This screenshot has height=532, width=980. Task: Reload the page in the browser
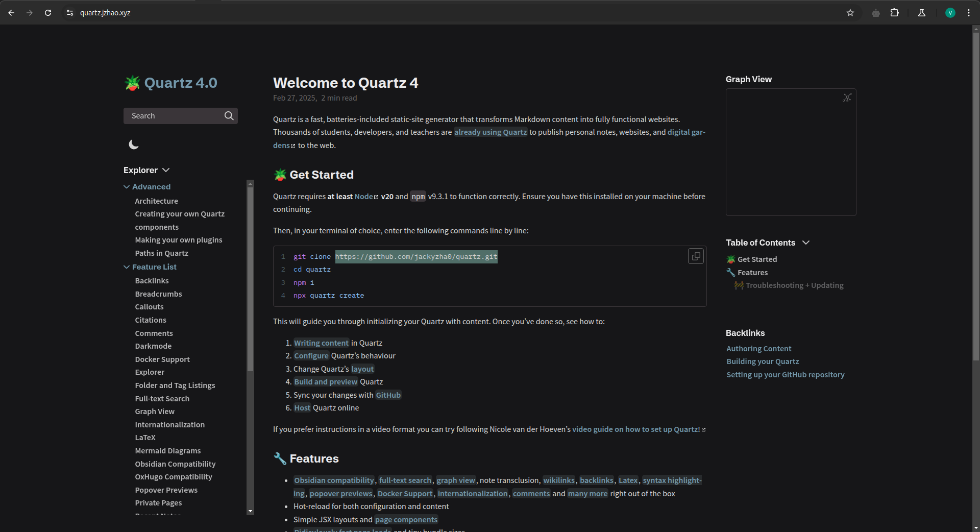tap(48, 13)
